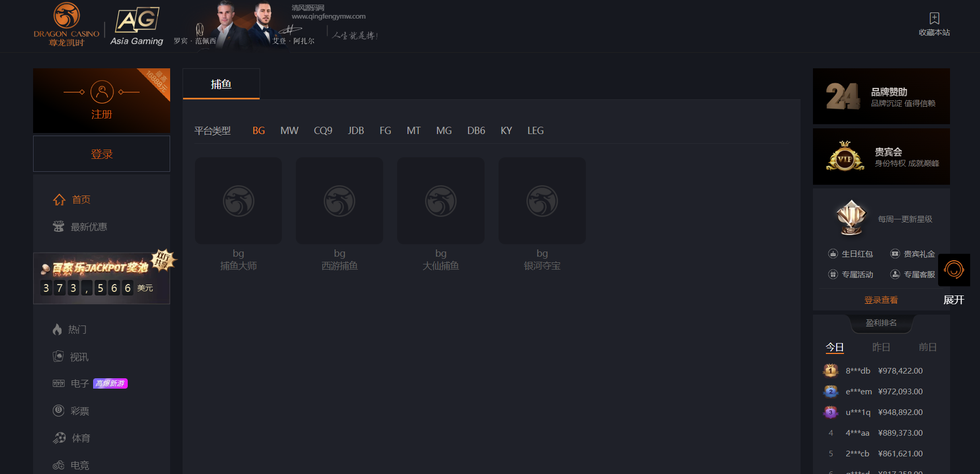Click the bookmark site icon
Viewport: 980px width, 474px height.
pos(934,19)
